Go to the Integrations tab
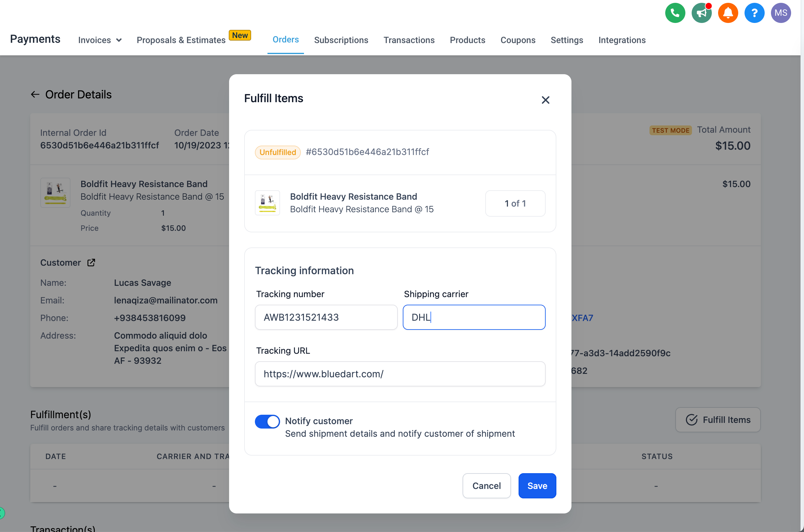Image resolution: width=804 pixels, height=532 pixels. tap(622, 40)
